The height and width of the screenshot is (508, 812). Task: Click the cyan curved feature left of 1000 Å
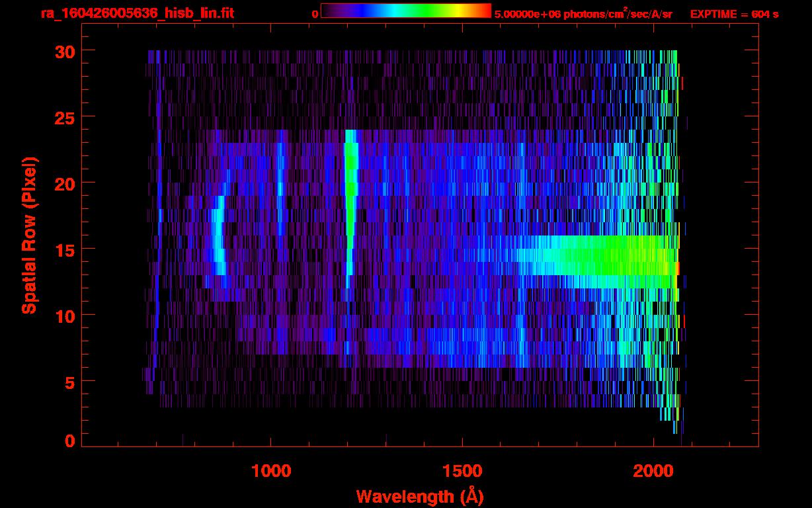point(218,238)
